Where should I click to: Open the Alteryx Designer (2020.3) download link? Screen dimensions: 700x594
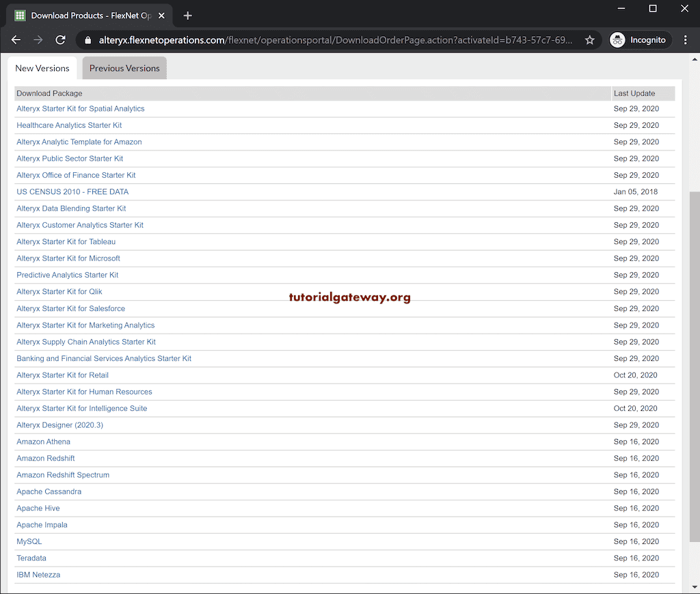pos(59,424)
